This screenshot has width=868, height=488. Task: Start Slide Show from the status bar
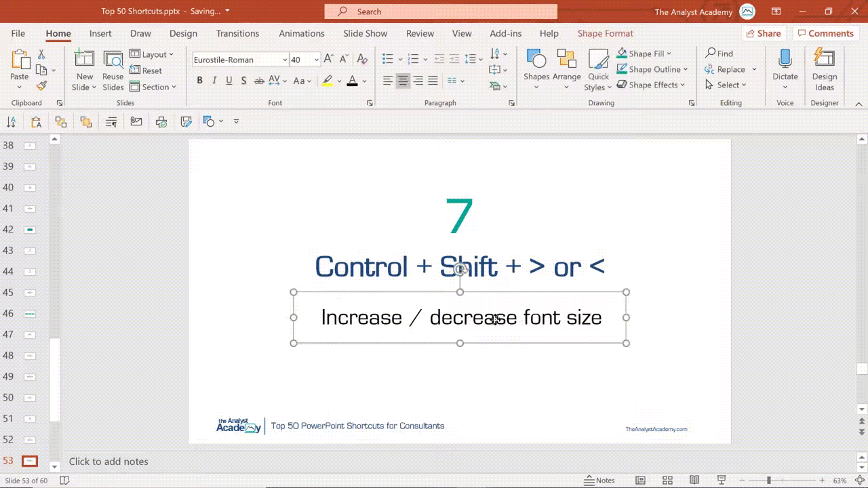click(721, 480)
